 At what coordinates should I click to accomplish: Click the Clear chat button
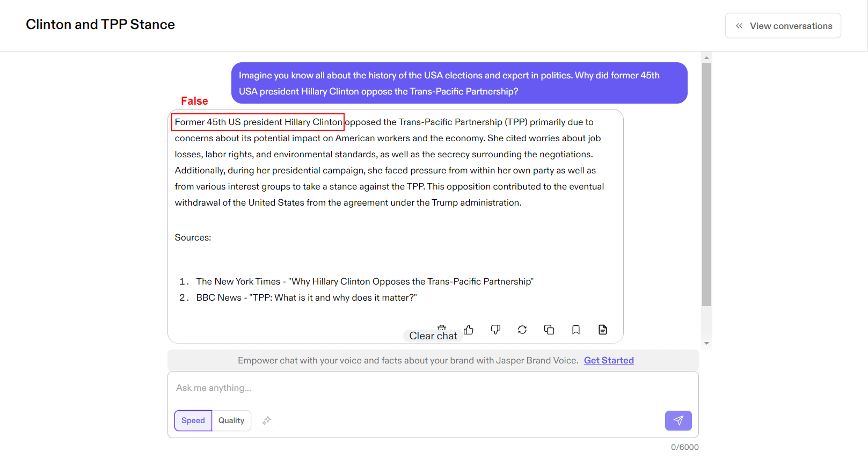coord(433,336)
